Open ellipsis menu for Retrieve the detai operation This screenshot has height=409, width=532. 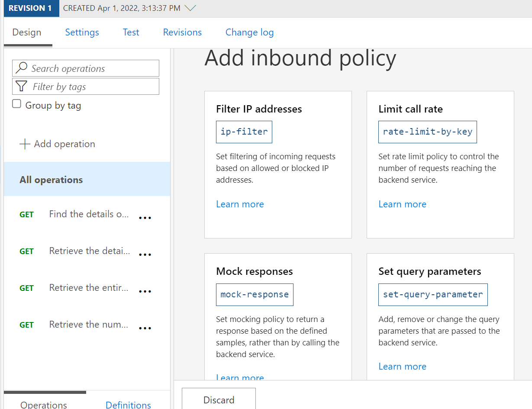click(145, 254)
